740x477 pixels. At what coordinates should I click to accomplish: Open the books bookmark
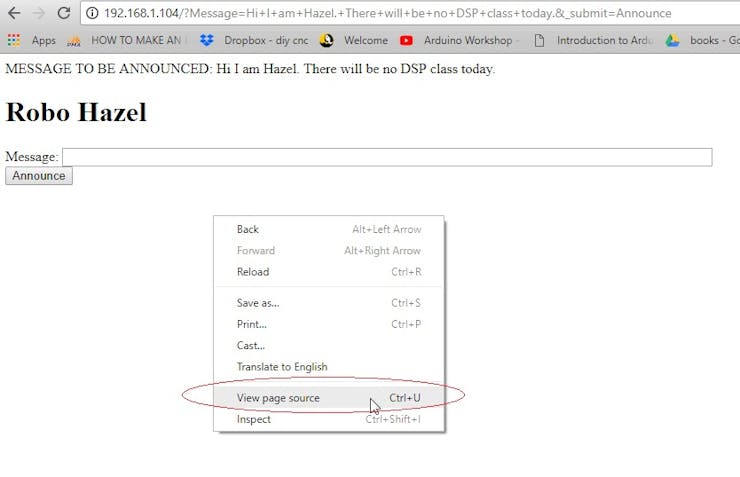tap(715, 41)
